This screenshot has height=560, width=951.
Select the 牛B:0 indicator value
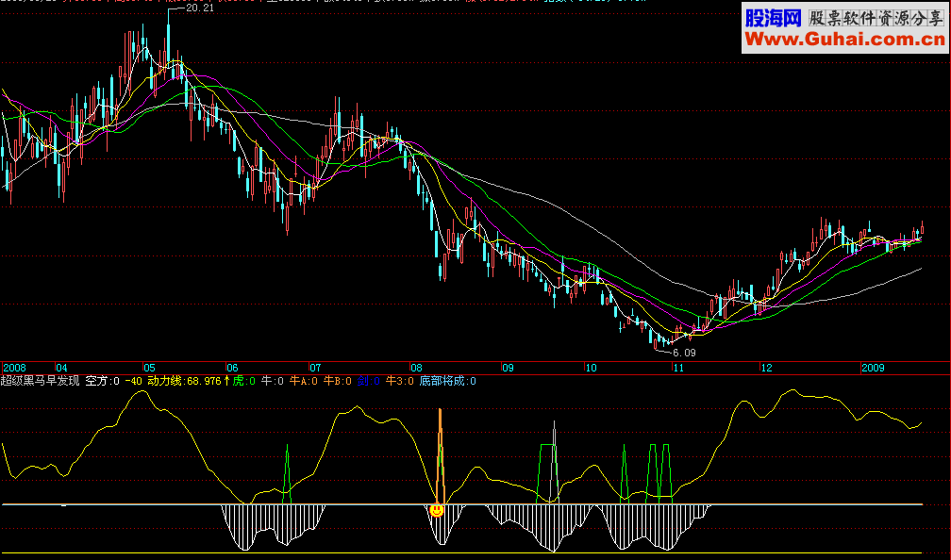(x=337, y=381)
